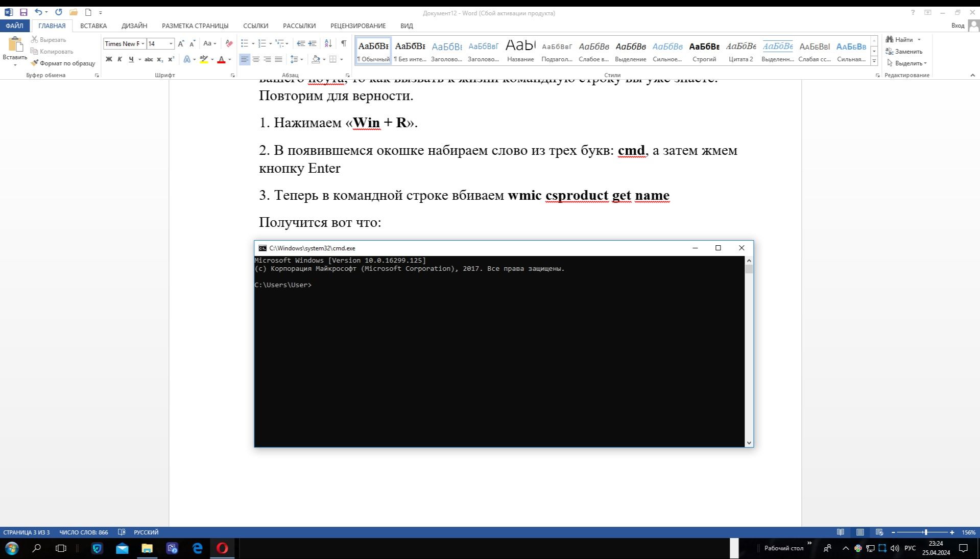Image resolution: width=980 pixels, height=559 pixels.
Task: Toggle Italic formatting (К)
Action: (x=119, y=60)
